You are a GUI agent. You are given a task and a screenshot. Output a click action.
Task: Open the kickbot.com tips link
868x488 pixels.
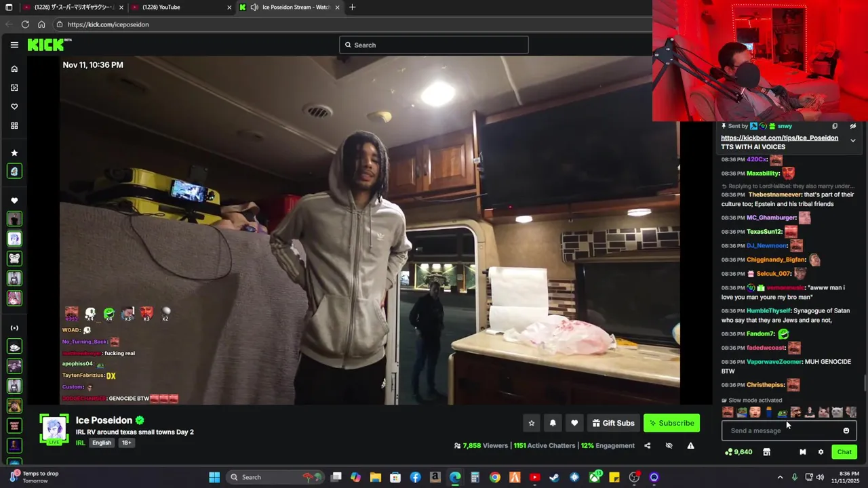point(779,138)
